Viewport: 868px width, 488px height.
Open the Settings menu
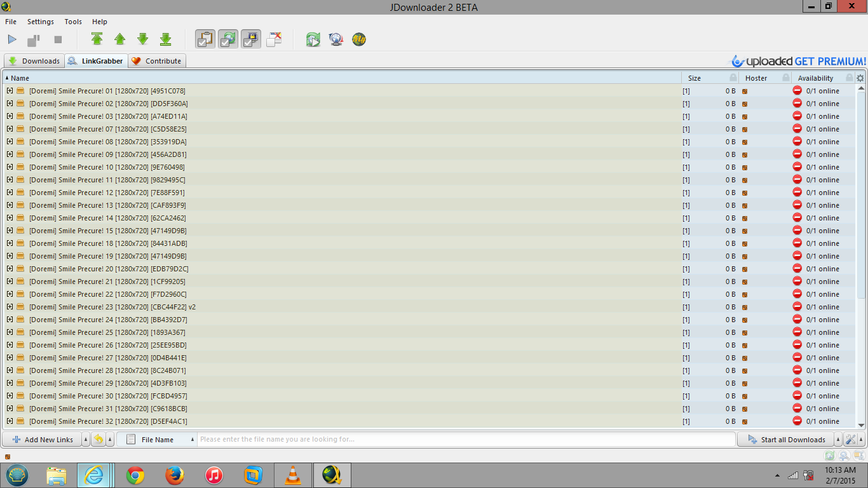click(41, 22)
